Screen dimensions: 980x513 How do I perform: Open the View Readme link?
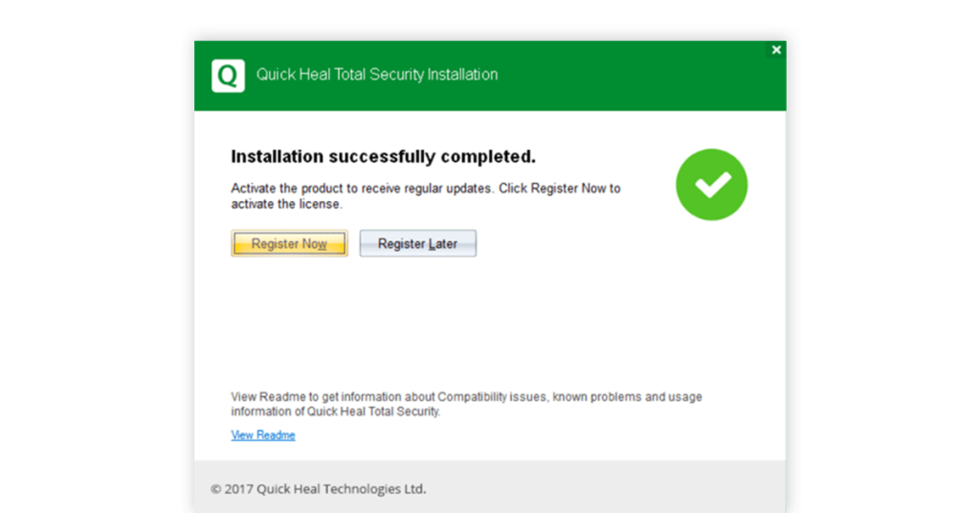[263, 435]
